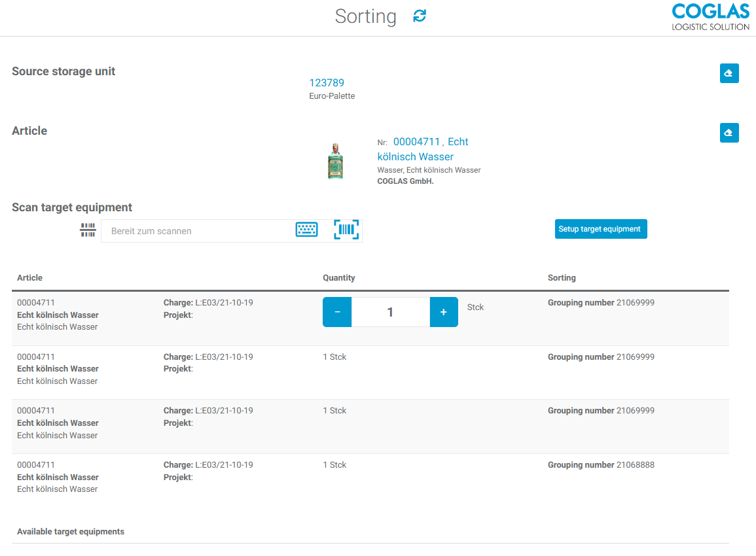Click the Setup target equipment button
This screenshot has width=756, height=556.
601,229
